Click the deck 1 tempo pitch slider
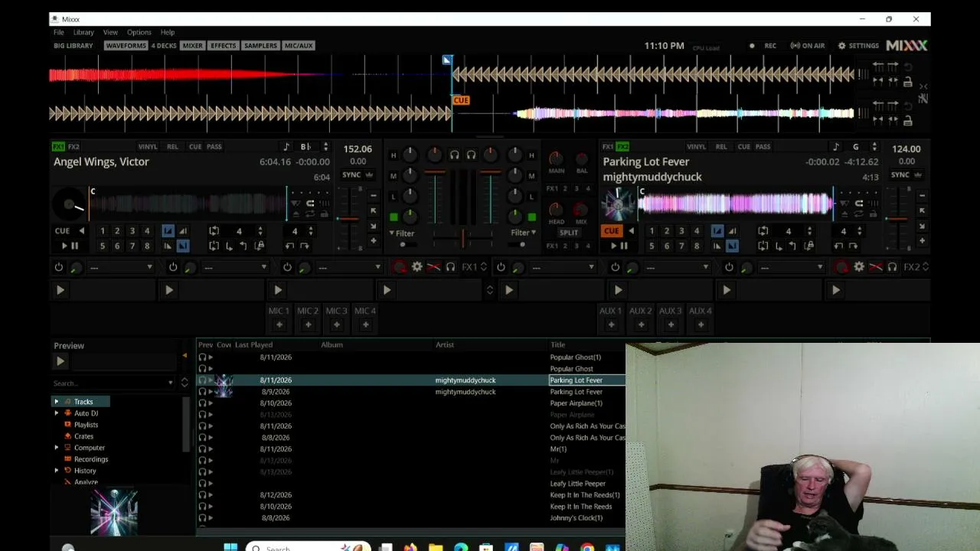This screenshot has height=551, width=980. [348, 219]
